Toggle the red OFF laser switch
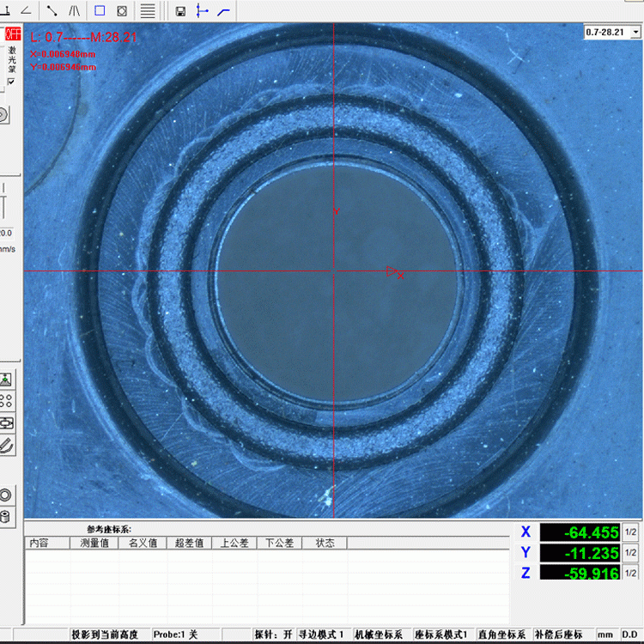This screenshot has height=644, width=644. click(x=12, y=34)
